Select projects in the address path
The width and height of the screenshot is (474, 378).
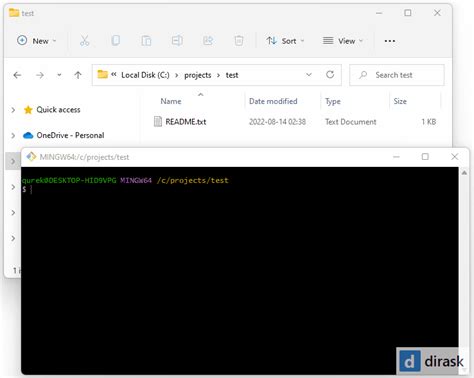click(198, 75)
